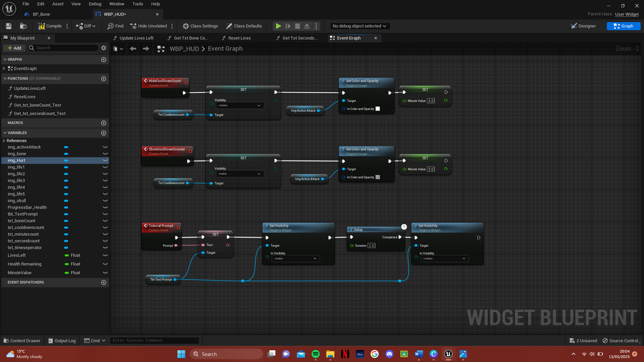Viewport: 644px width, 362px height.
Task: Focus the console command input field
Action: [x=154, y=340]
